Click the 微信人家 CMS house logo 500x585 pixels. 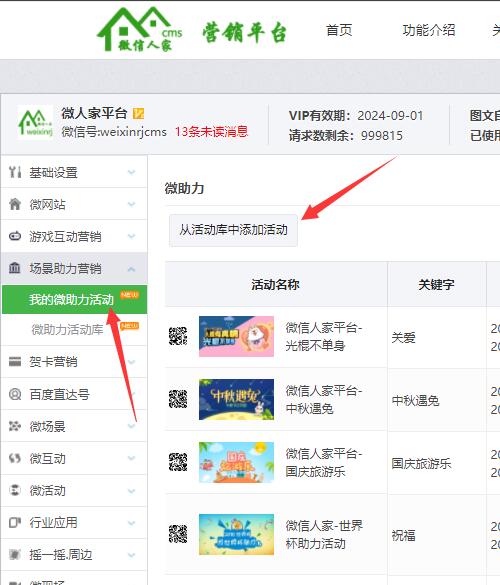pos(140,29)
